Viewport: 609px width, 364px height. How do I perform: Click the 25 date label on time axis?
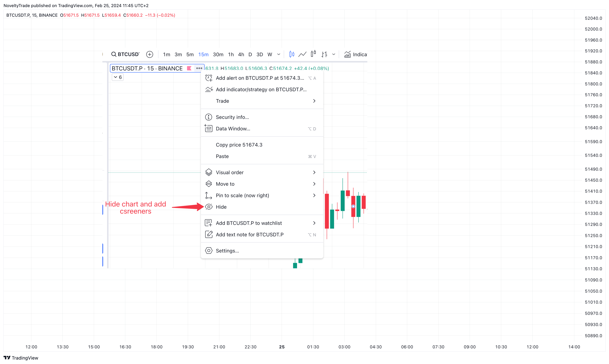[282, 347]
